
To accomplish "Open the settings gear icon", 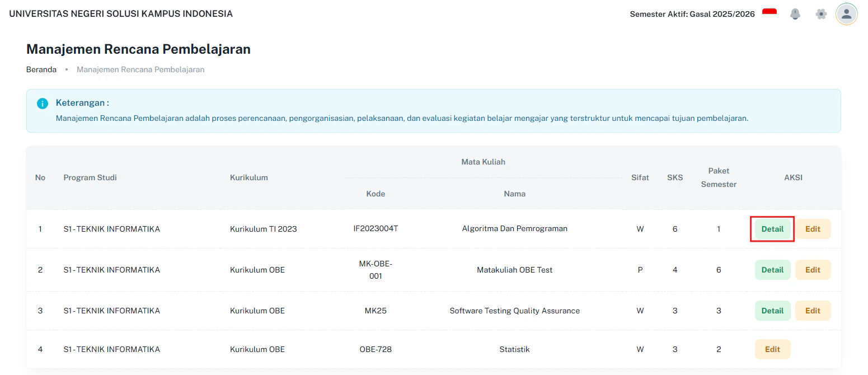I will [x=821, y=13].
